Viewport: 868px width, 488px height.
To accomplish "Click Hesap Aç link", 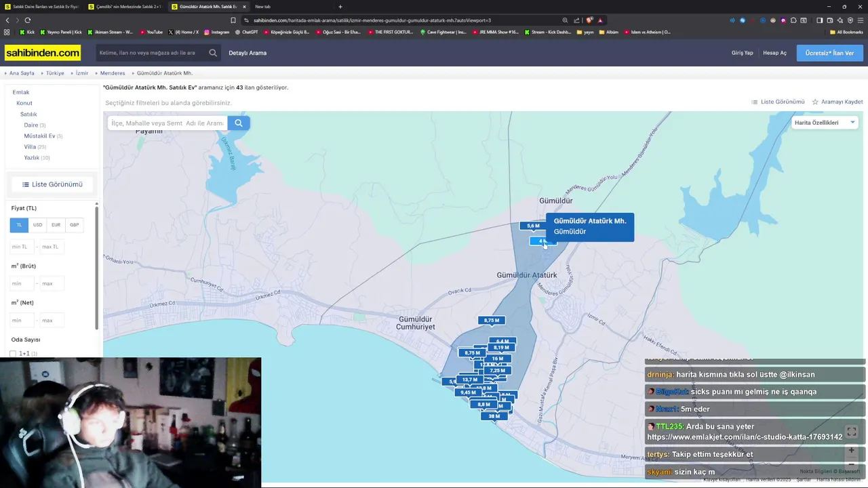I will coord(774,53).
